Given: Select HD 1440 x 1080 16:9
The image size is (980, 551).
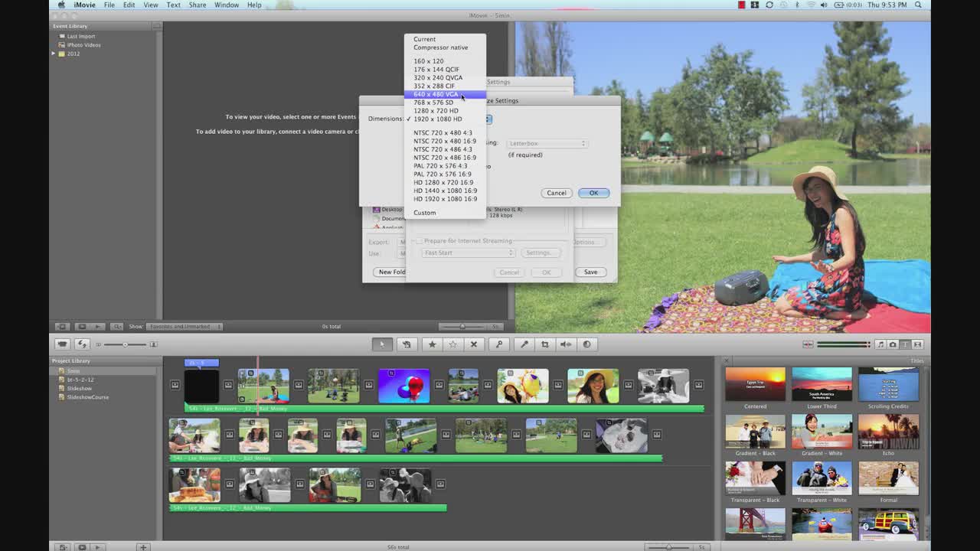Looking at the screenshot, I should pos(445,191).
